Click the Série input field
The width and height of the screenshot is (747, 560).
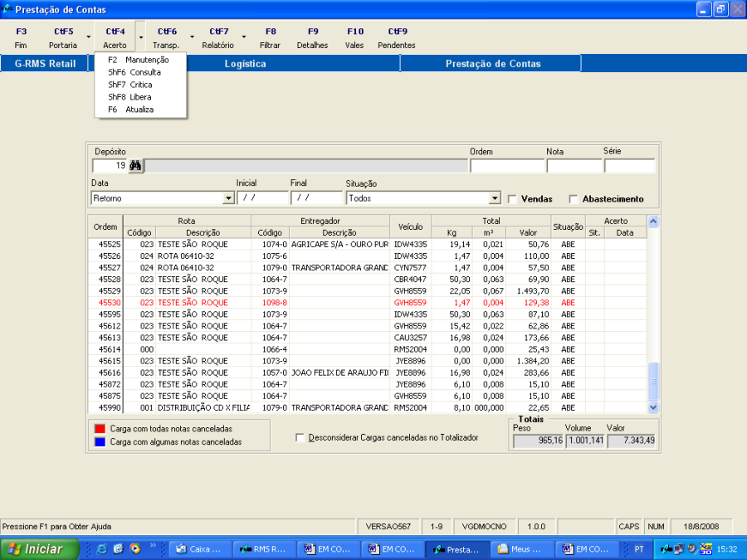point(630,166)
